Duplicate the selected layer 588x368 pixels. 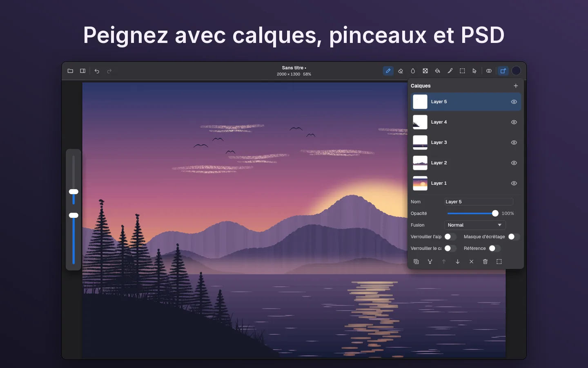(416, 262)
